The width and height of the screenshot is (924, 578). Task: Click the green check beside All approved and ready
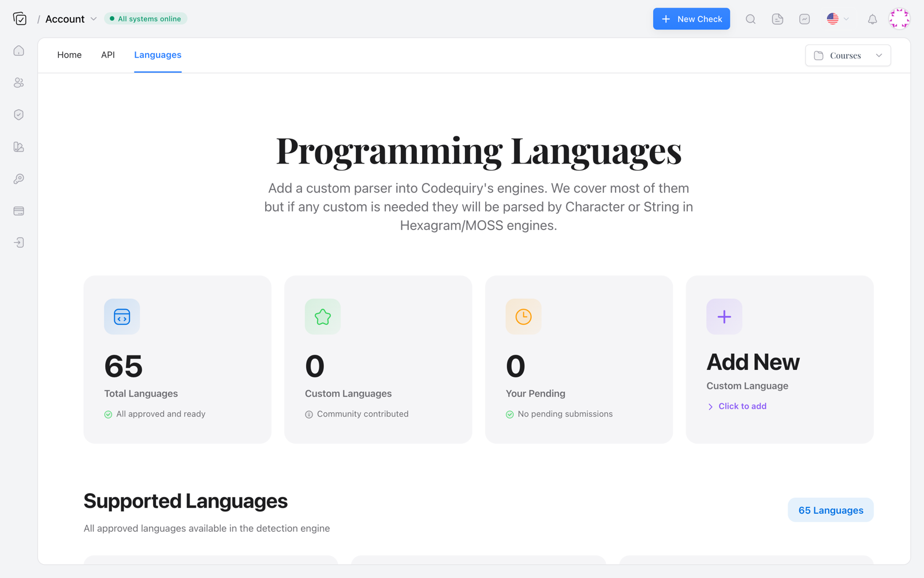pos(108,414)
